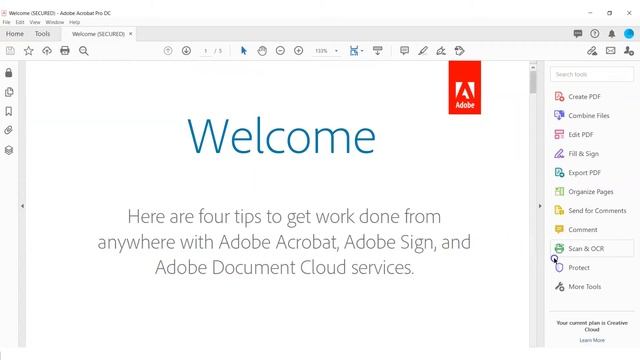Open the attachments paperclip panel

[x=9, y=130]
